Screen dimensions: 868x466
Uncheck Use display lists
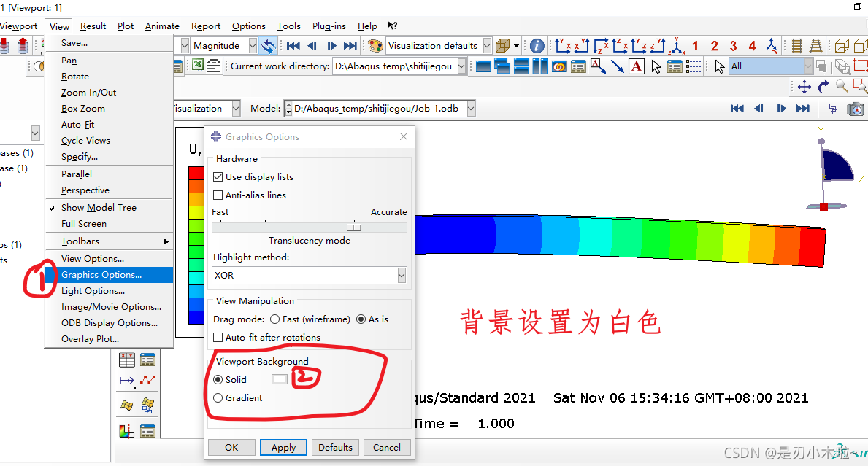(x=218, y=177)
